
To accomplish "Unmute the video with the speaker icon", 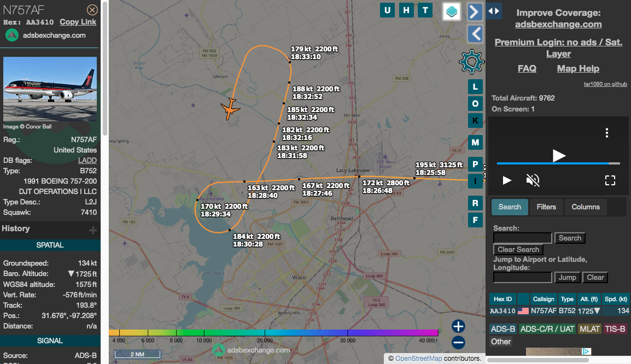I will click(533, 180).
